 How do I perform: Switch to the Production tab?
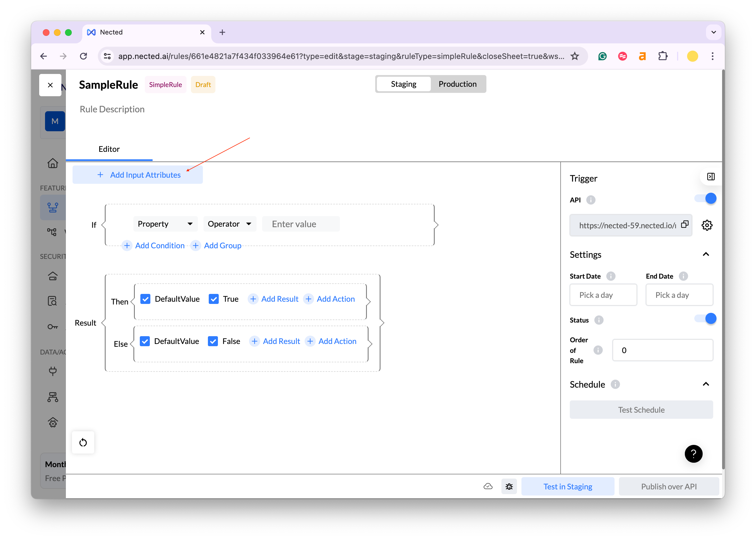(x=457, y=84)
